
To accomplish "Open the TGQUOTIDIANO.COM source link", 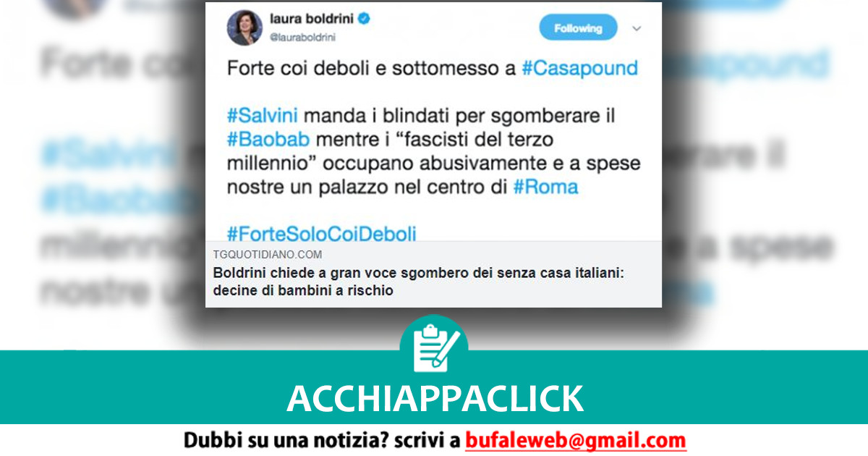I will (268, 255).
